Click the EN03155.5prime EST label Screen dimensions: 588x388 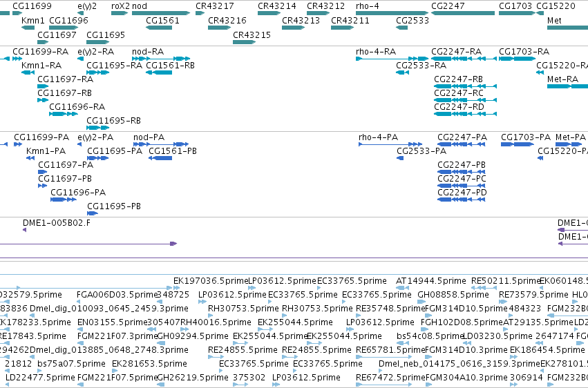(x=112, y=322)
